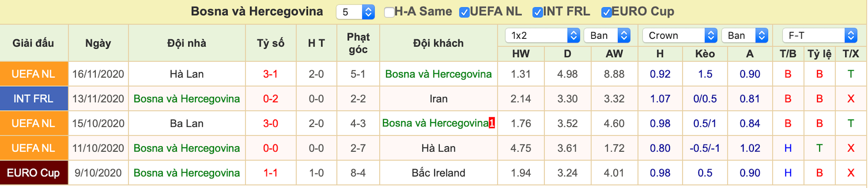The image size is (868, 188).
Task: Click the Iran away team name
Action: pos(438,99)
